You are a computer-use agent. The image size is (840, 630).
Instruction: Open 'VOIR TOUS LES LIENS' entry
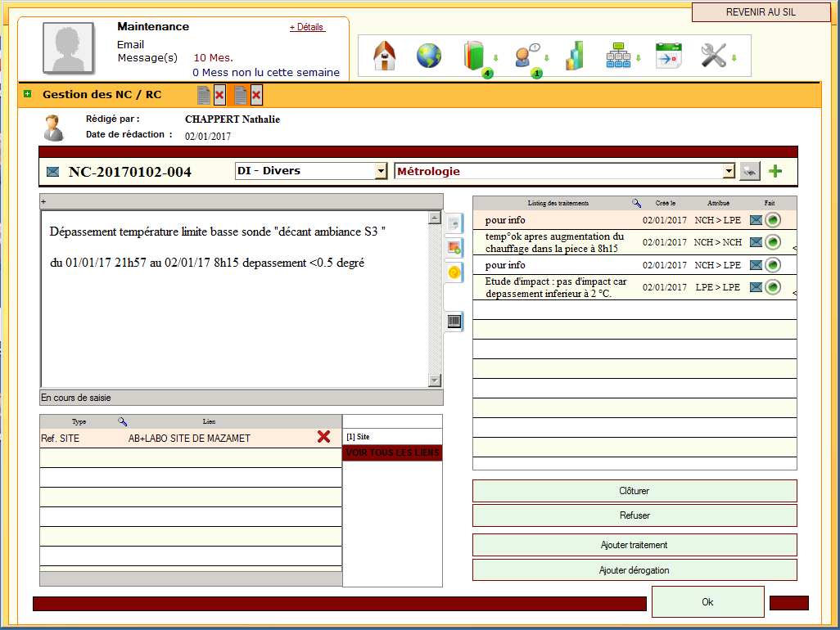pos(392,453)
